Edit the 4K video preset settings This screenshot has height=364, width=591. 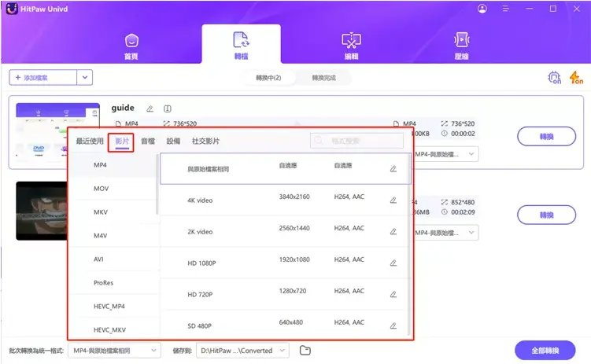[393, 200]
